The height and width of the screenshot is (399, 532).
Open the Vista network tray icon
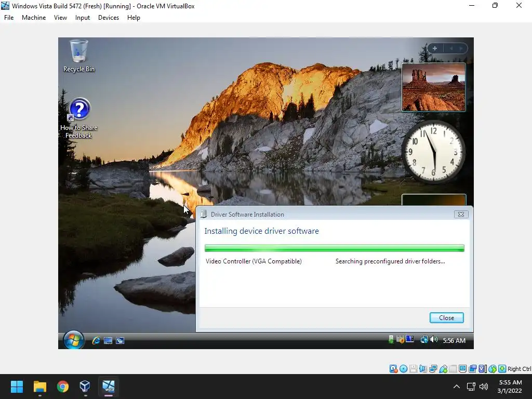tap(424, 340)
